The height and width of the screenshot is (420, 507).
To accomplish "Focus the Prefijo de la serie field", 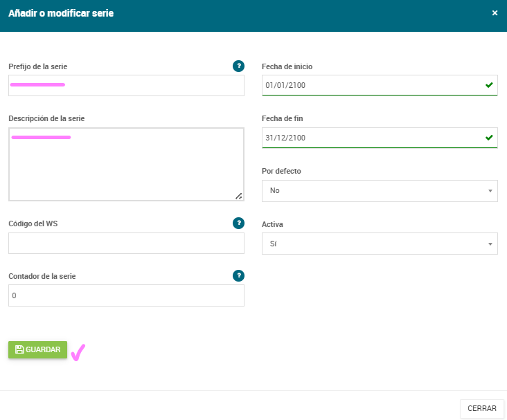I will (126, 85).
